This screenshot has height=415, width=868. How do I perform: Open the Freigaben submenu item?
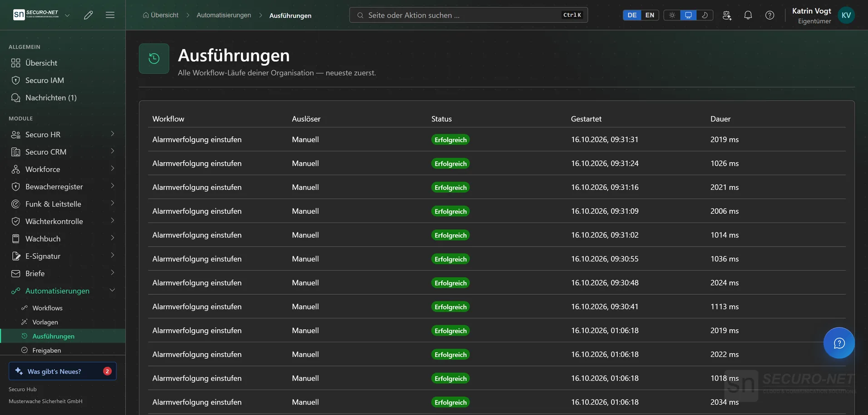click(x=63, y=350)
